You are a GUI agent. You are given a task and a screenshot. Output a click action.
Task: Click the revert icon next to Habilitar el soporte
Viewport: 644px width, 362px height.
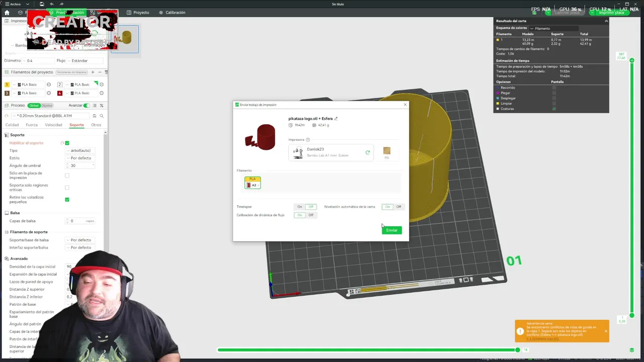pyautogui.click(x=62, y=143)
